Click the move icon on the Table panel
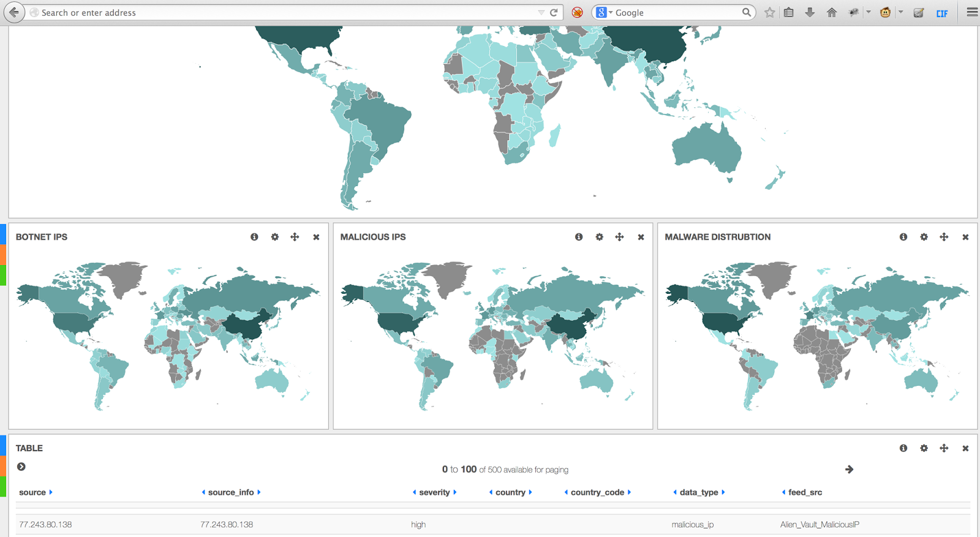 (x=944, y=448)
